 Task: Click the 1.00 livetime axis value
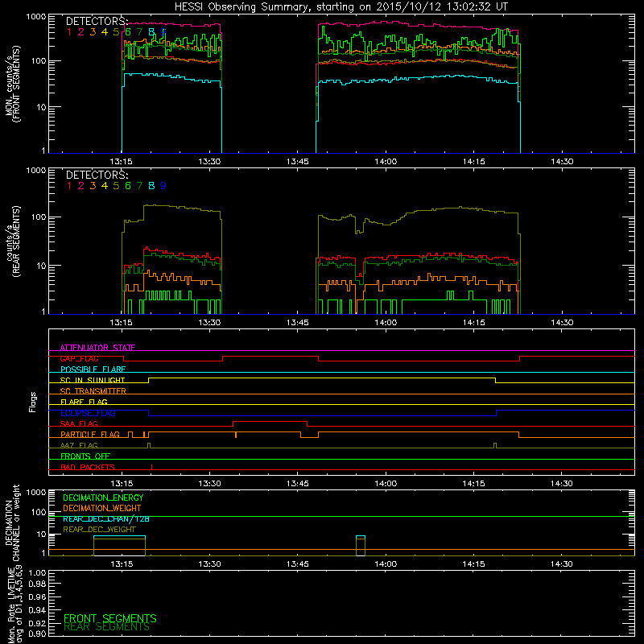click(37, 573)
